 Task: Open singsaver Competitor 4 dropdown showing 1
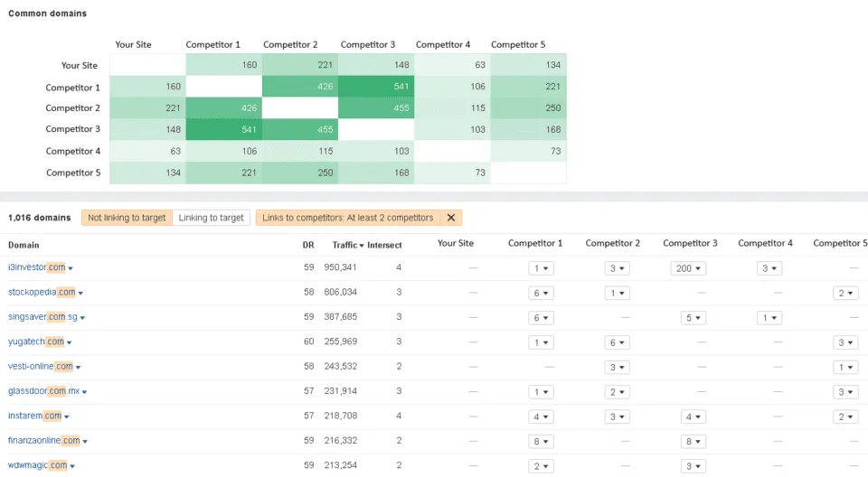tap(769, 318)
